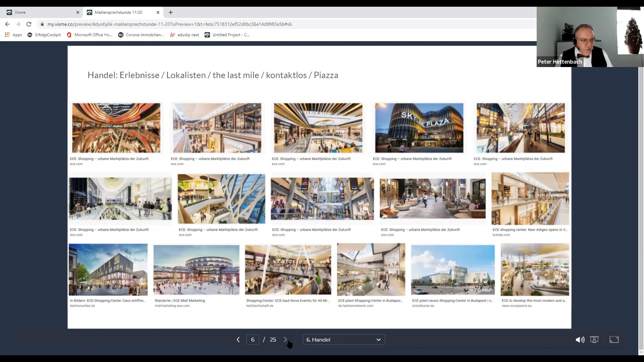The width and height of the screenshot is (644, 362).
Task: Open a new browser tab with plus
Action: pos(171,12)
